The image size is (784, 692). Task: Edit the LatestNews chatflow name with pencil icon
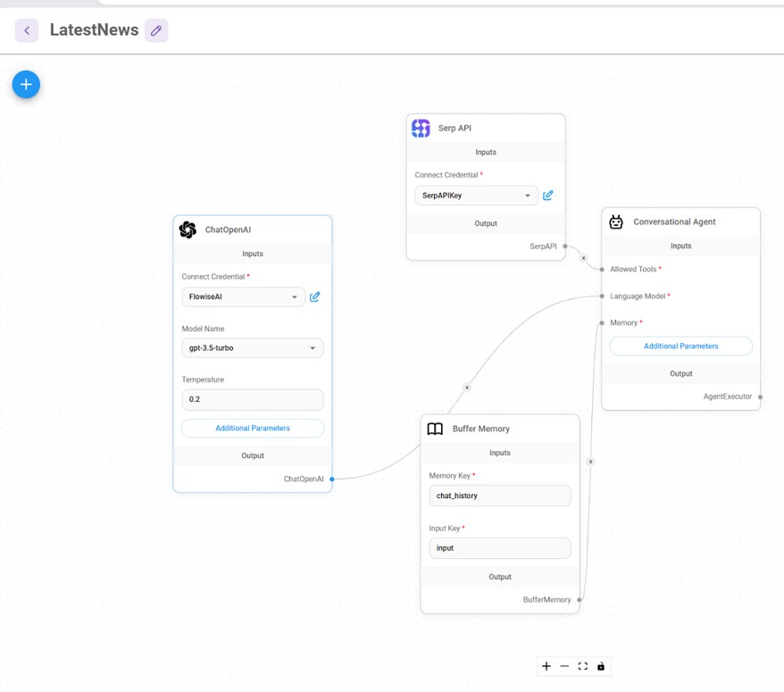(x=156, y=30)
